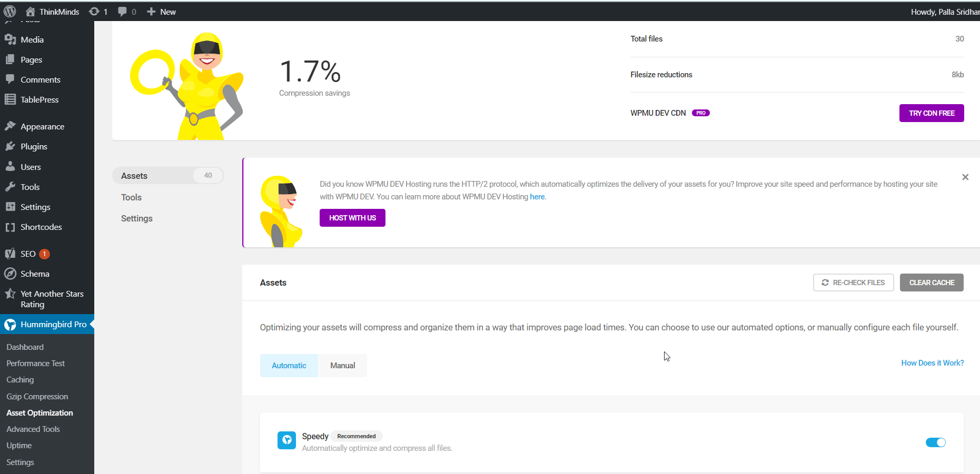The image size is (980, 474).
Task: Click the Yet Another Stars Rating star icon
Action: pos(10,294)
